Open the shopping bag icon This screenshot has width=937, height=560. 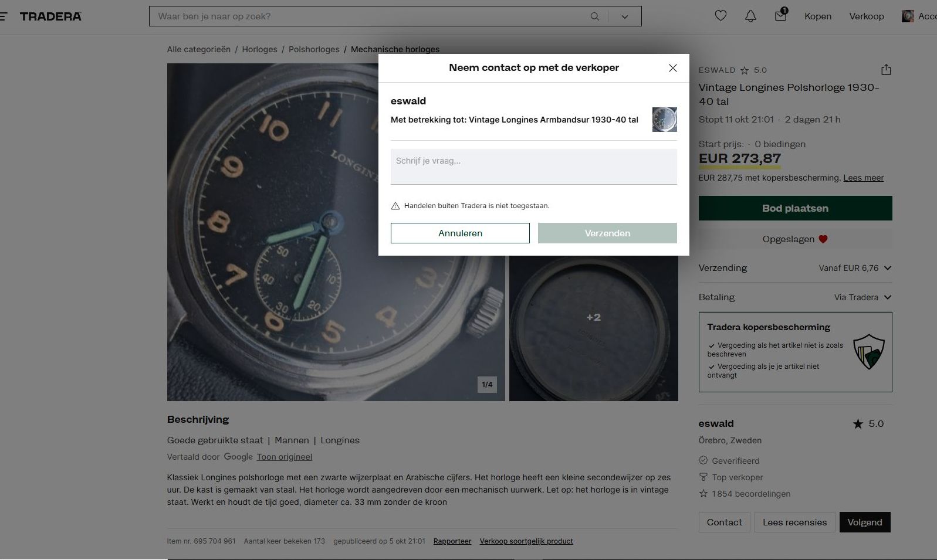click(780, 16)
